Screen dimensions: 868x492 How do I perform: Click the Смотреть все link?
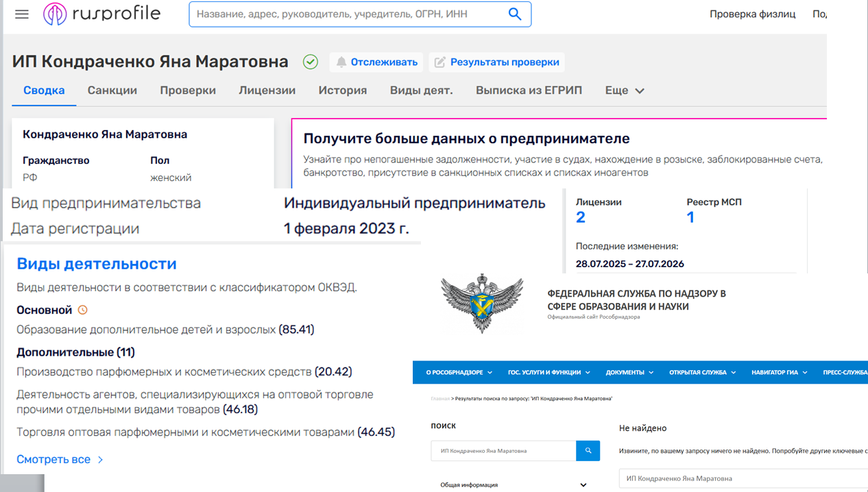tap(53, 460)
